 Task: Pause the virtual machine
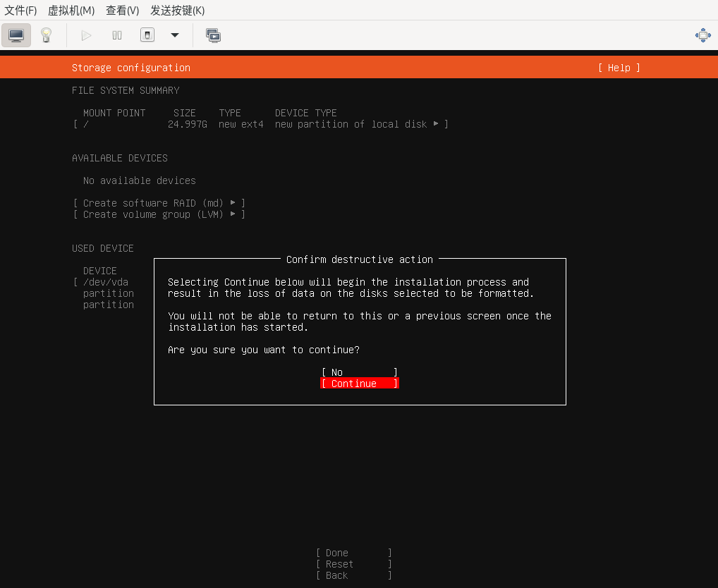pyautogui.click(x=117, y=35)
